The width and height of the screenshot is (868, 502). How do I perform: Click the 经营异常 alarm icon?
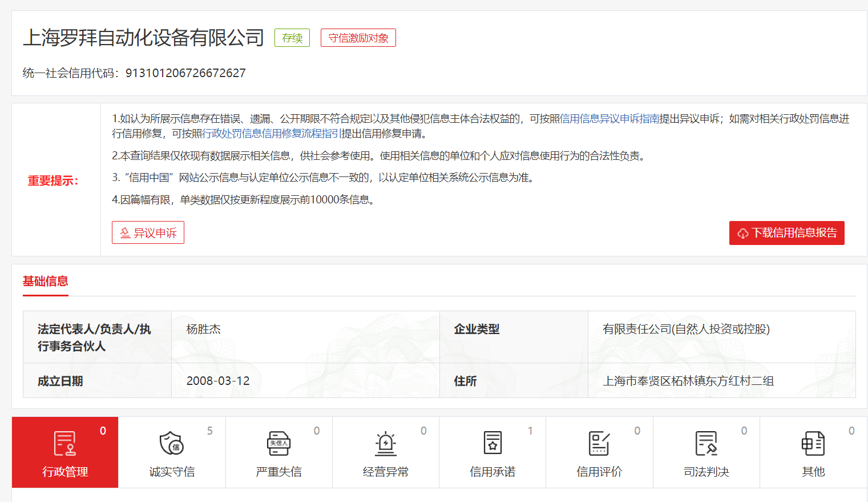[386, 443]
